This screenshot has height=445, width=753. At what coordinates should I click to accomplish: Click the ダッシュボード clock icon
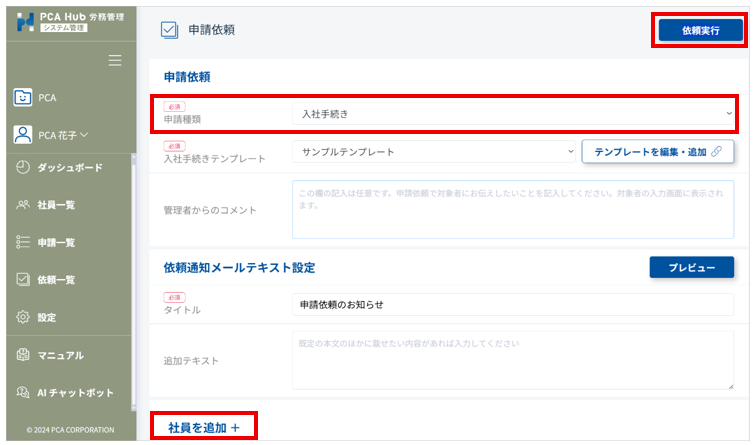coord(23,167)
